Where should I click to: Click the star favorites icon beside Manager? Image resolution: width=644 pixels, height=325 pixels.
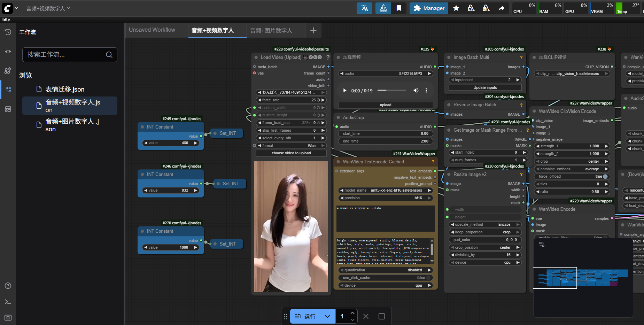[x=456, y=8]
